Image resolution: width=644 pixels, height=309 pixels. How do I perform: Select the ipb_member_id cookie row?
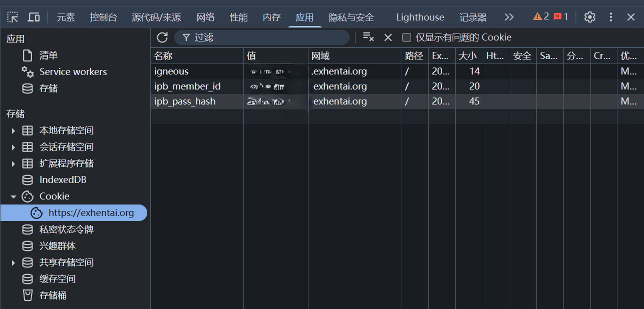(398, 86)
